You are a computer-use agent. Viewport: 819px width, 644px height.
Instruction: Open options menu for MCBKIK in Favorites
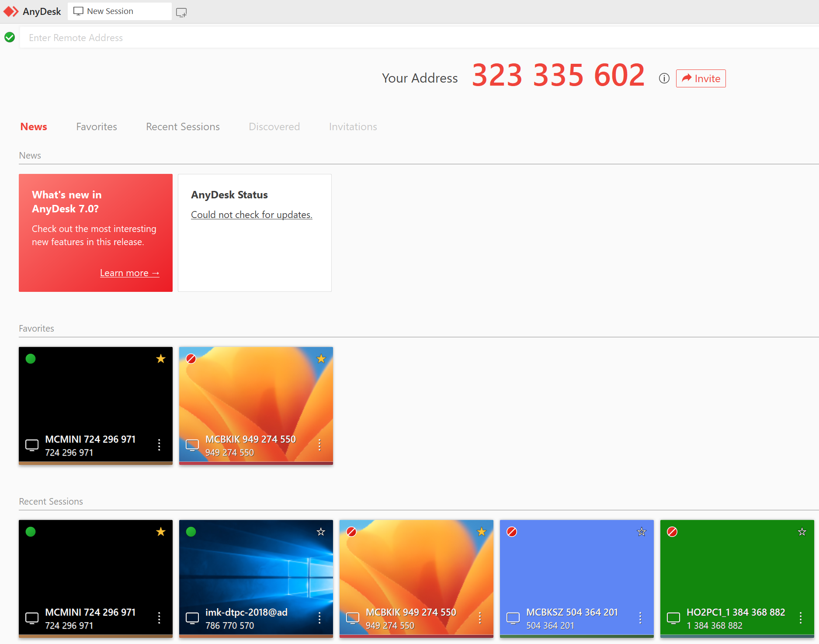pyautogui.click(x=319, y=445)
